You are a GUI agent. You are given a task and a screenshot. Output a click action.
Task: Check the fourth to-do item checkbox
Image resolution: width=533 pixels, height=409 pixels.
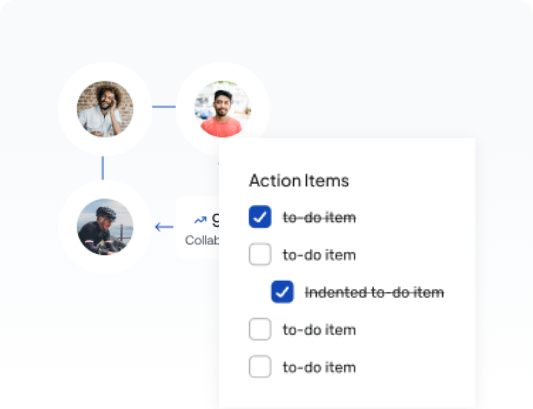point(260,329)
